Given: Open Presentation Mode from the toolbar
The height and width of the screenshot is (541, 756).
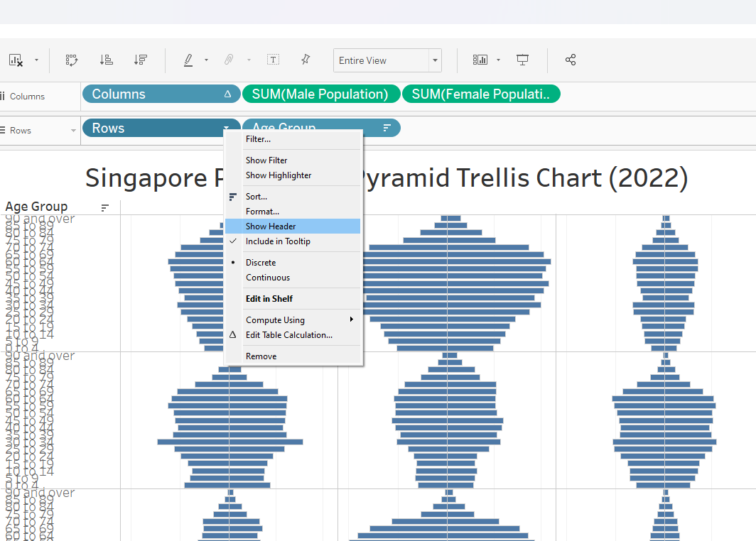Looking at the screenshot, I should click(x=523, y=60).
